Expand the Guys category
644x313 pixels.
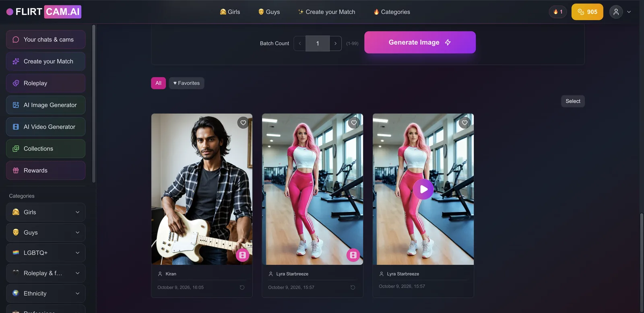click(45, 233)
